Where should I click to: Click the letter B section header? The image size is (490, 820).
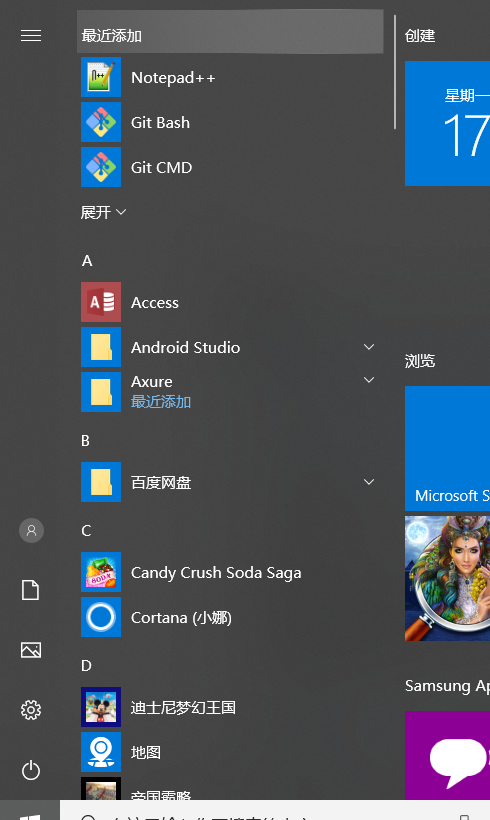pos(86,440)
